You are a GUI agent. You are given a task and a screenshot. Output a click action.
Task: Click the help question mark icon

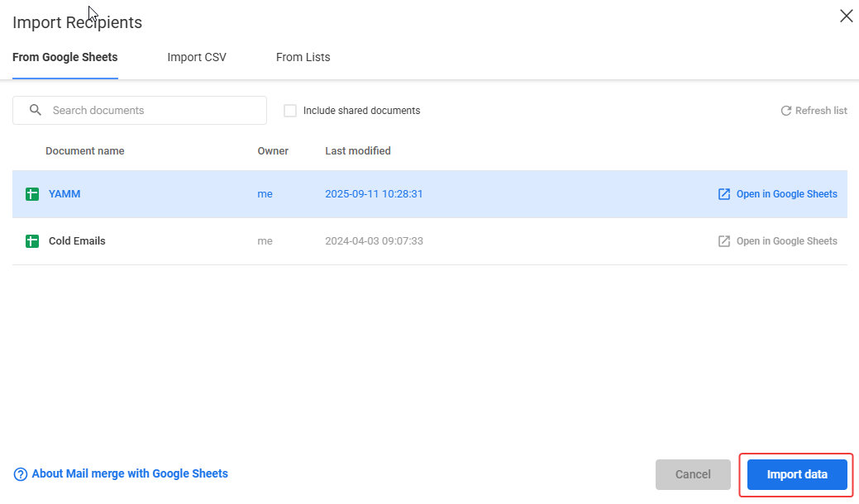(x=21, y=474)
